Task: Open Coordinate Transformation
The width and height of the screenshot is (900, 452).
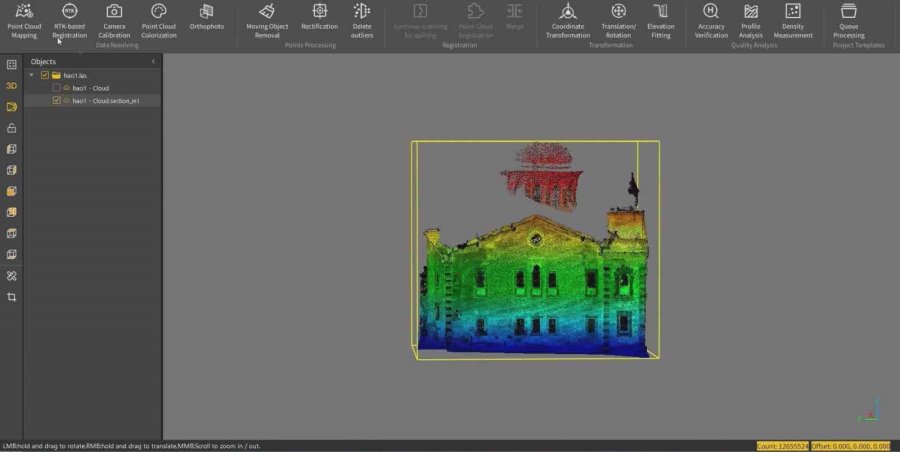Action: (567, 20)
